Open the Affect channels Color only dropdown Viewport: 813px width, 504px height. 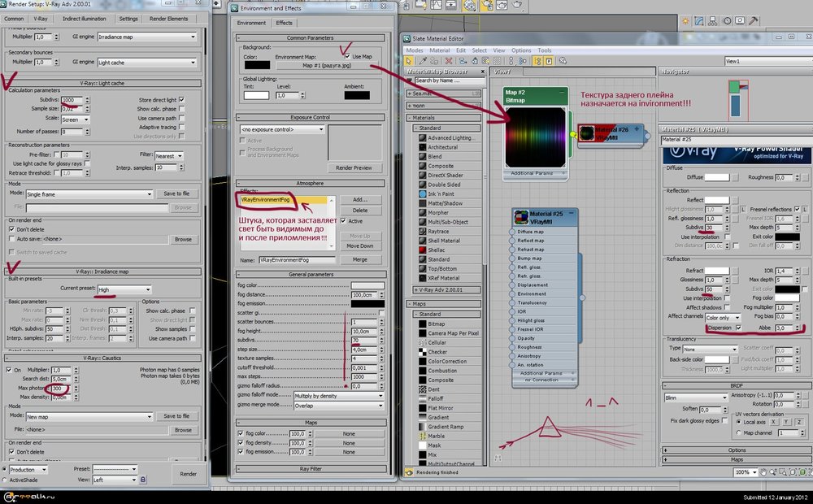[722, 317]
